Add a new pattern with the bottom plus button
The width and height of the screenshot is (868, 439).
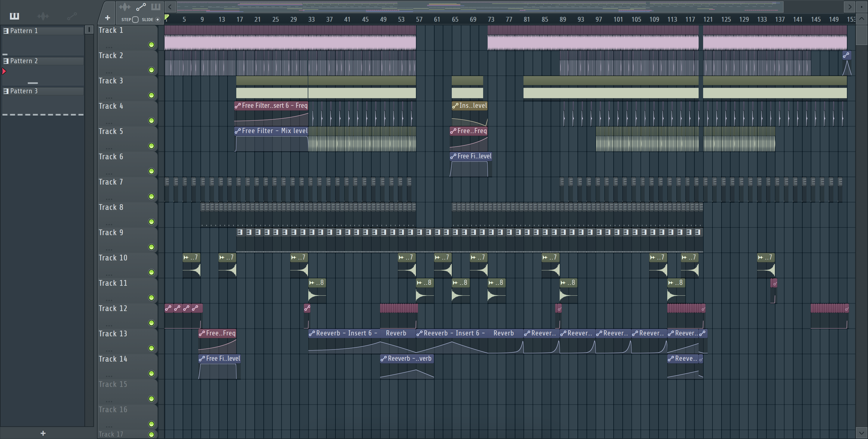(x=43, y=433)
